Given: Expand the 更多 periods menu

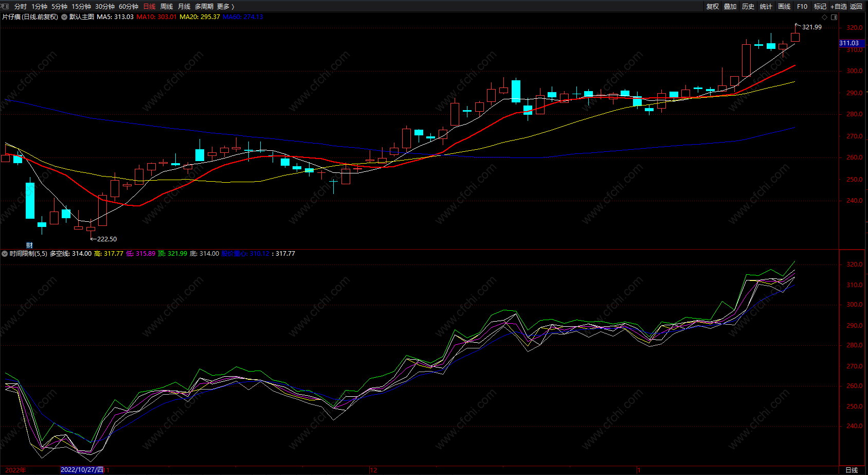Looking at the screenshot, I should 226,7.
